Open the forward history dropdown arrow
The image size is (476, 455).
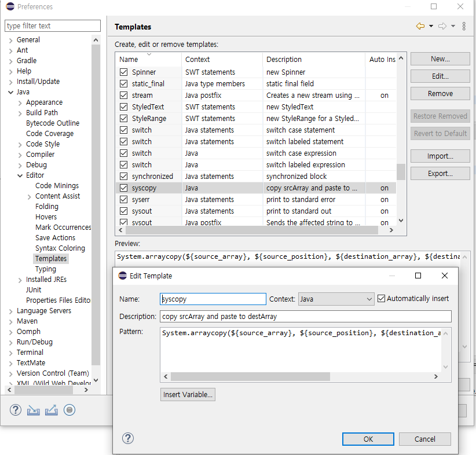[453, 26]
